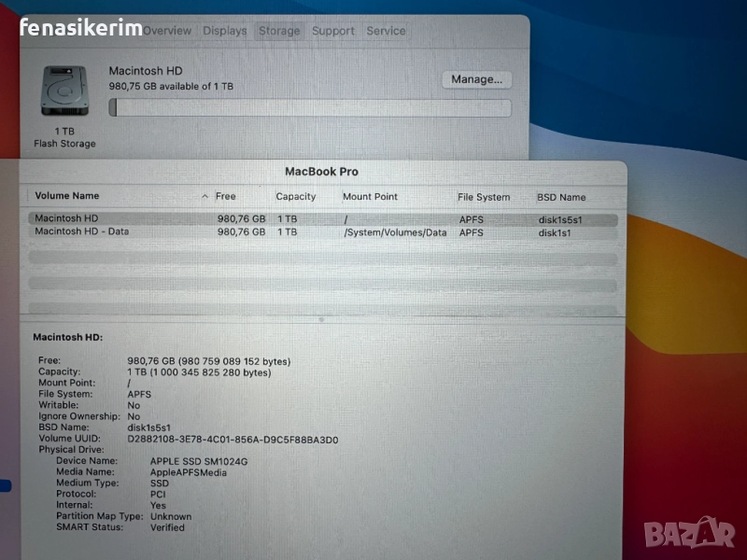Sort by Volume Name column header
This screenshot has height=560, width=747.
tap(67, 197)
